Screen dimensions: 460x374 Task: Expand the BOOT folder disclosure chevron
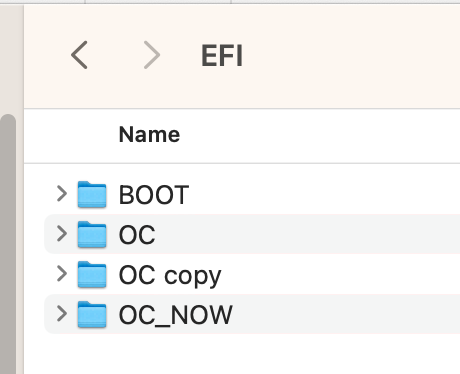click(62, 194)
